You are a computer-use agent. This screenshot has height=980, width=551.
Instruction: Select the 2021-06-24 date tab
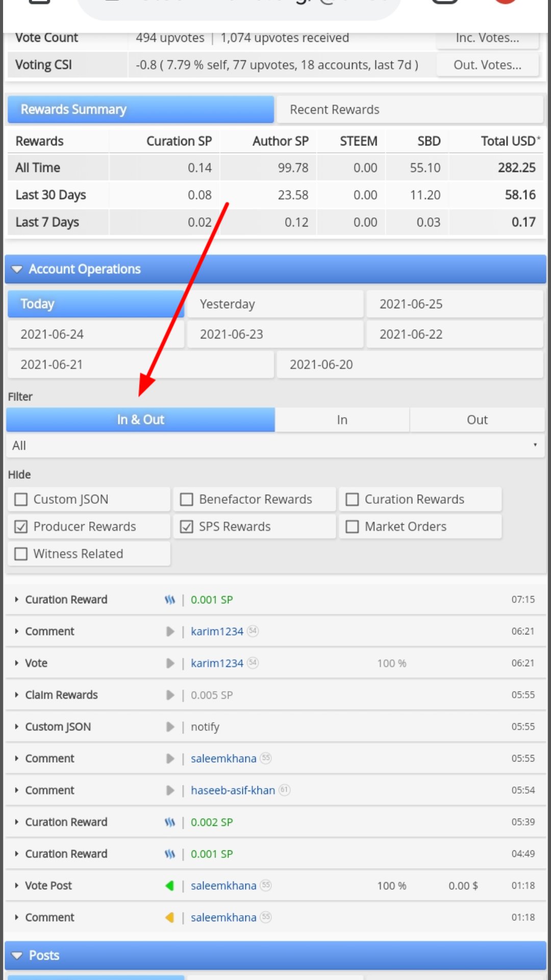pos(96,334)
